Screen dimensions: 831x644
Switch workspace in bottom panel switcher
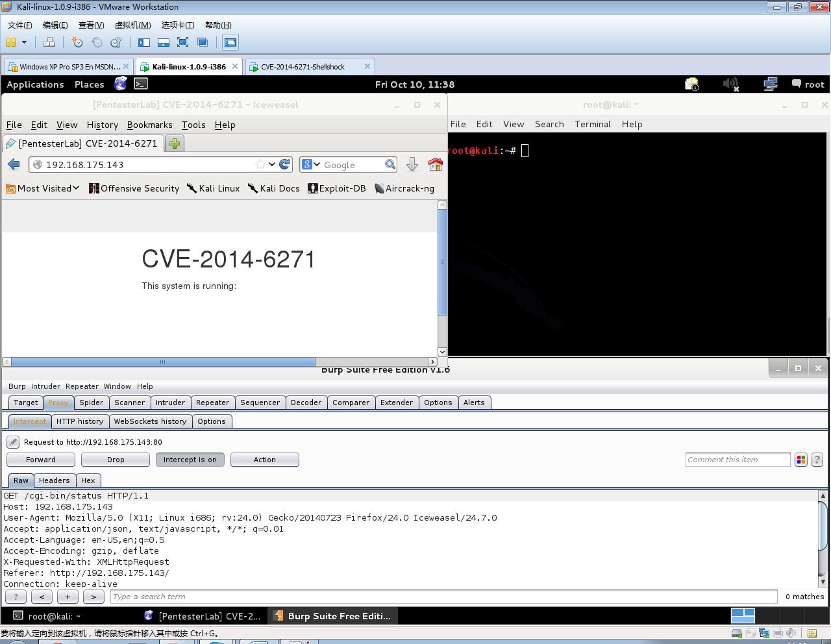(x=743, y=615)
